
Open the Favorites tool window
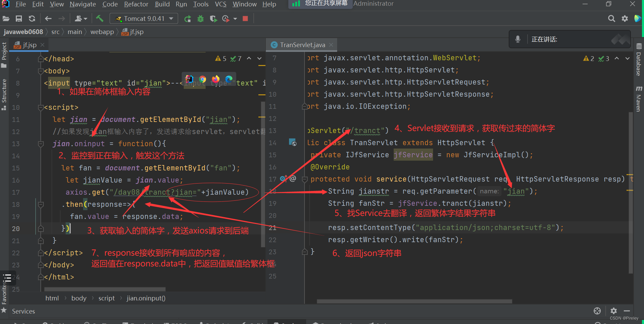pos(4,298)
